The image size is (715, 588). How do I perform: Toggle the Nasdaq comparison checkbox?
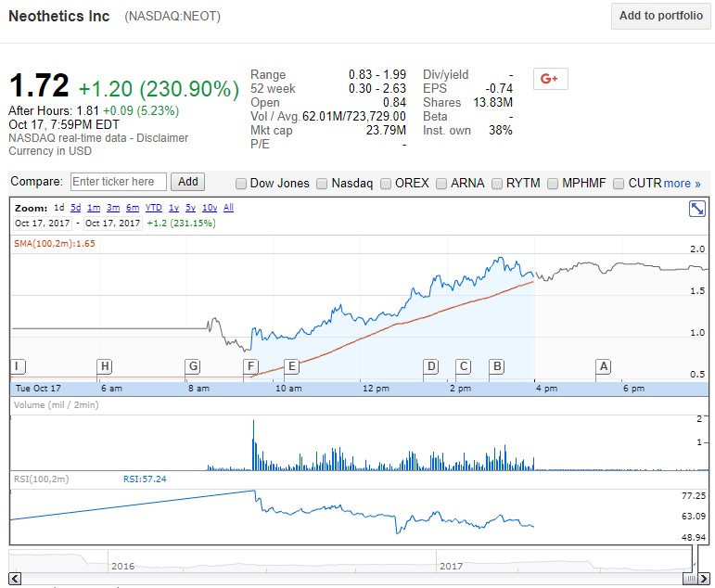pos(323,184)
